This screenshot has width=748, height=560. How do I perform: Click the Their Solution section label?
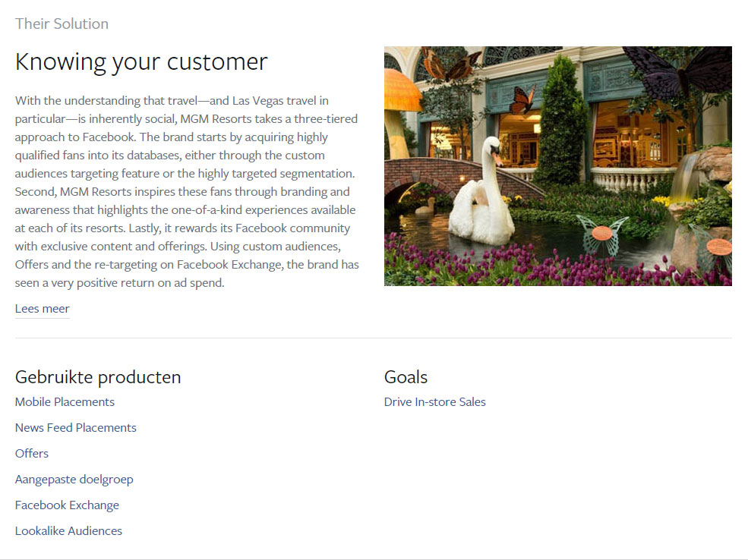click(x=62, y=24)
